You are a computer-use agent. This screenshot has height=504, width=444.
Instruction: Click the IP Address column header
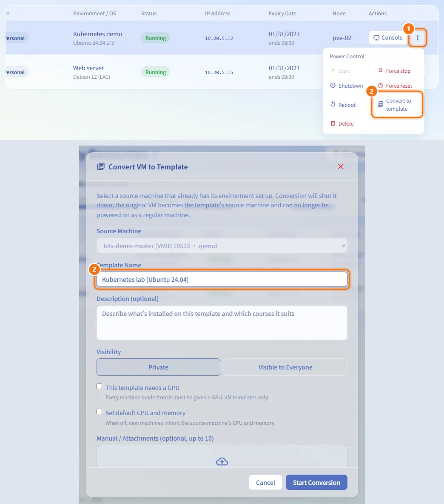[x=218, y=14]
